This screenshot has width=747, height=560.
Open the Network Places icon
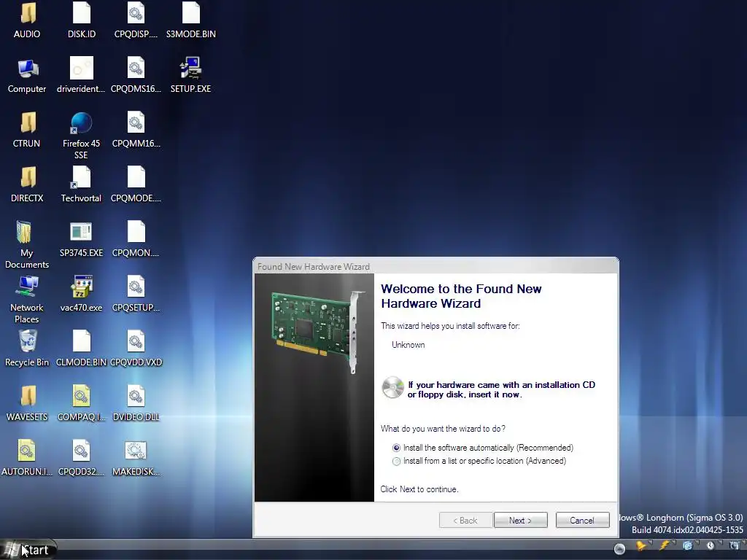click(x=27, y=287)
